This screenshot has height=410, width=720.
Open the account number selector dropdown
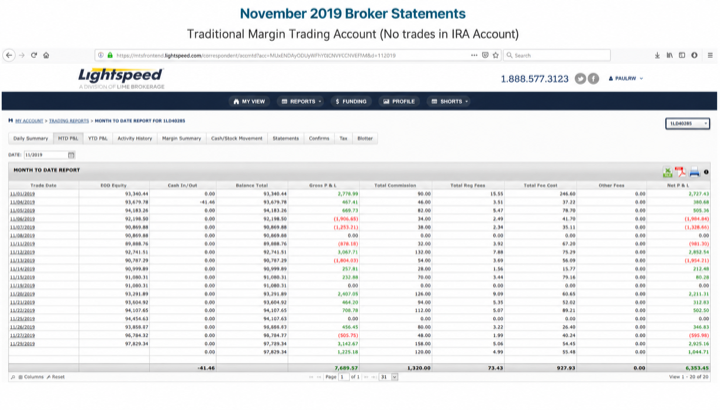[x=687, y=124]
